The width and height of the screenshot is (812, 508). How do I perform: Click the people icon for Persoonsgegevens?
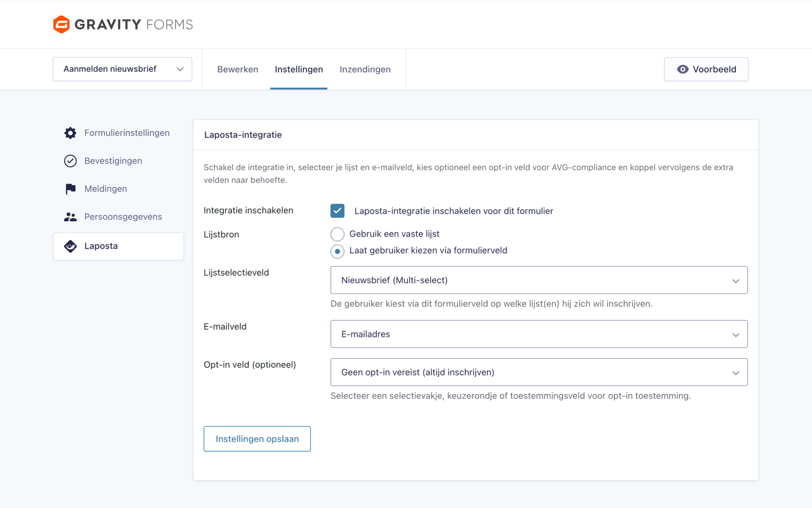pyautogui.click(x=70, y=217)
